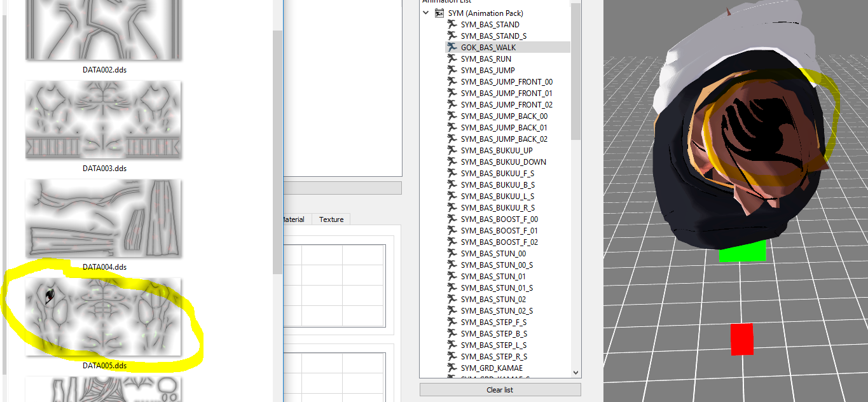The image size is (868, 402).
Task: Click the SYM Animation Pack icon
Action: (x=439, y=13)
